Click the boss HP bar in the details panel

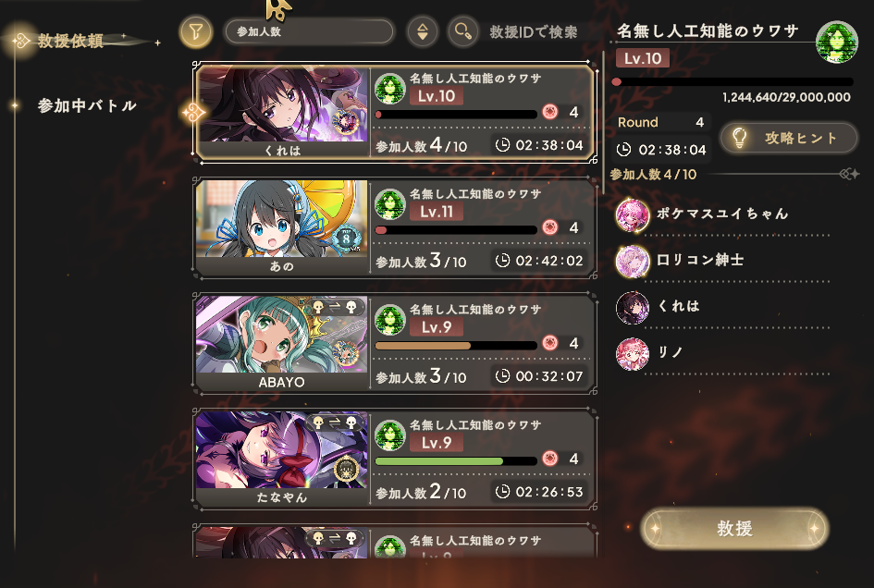tap(732, 82)
